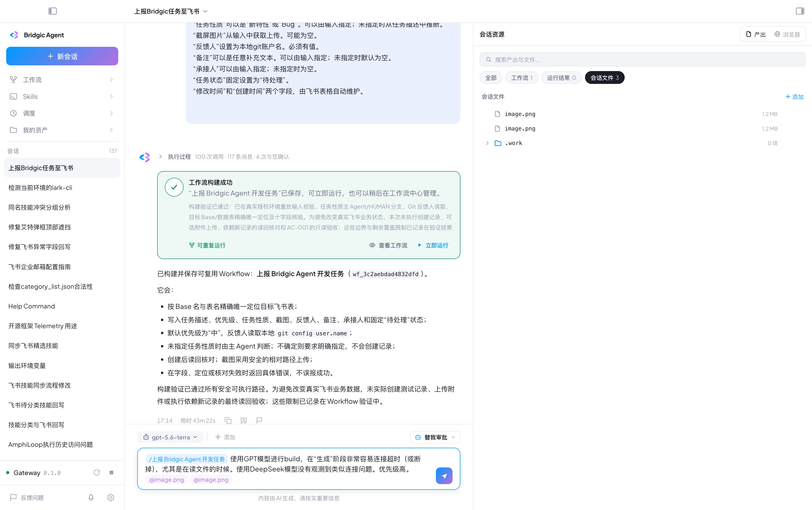
Task: Open the settings gear icon
Action: (111, 497)
